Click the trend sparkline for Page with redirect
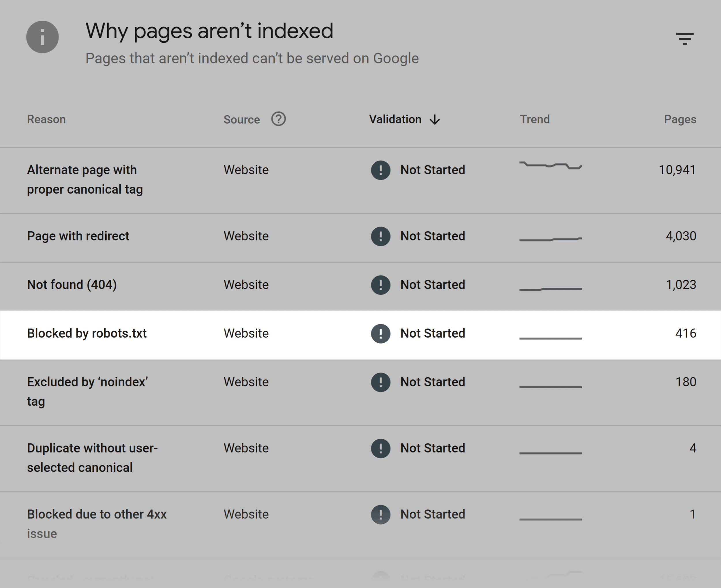Image resolution: width=721 pixels, height=588 pixels. point(551,239)
